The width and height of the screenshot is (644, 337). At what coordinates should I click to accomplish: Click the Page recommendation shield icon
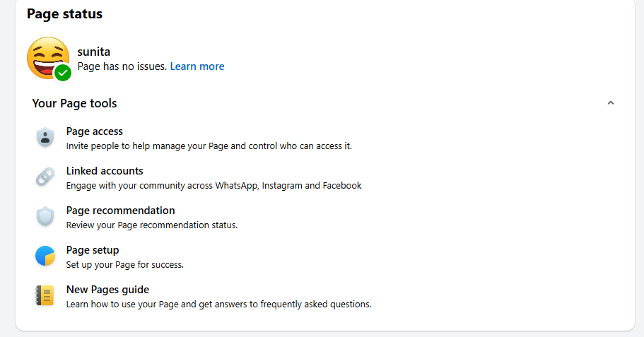pyautogui.click(x=45, y=217)
